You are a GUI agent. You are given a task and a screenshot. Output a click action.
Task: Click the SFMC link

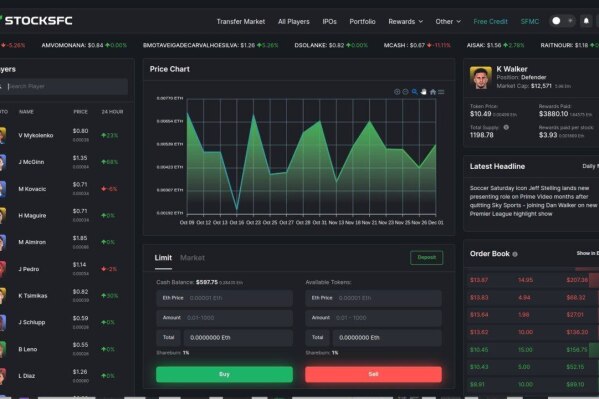click(530, 21)
